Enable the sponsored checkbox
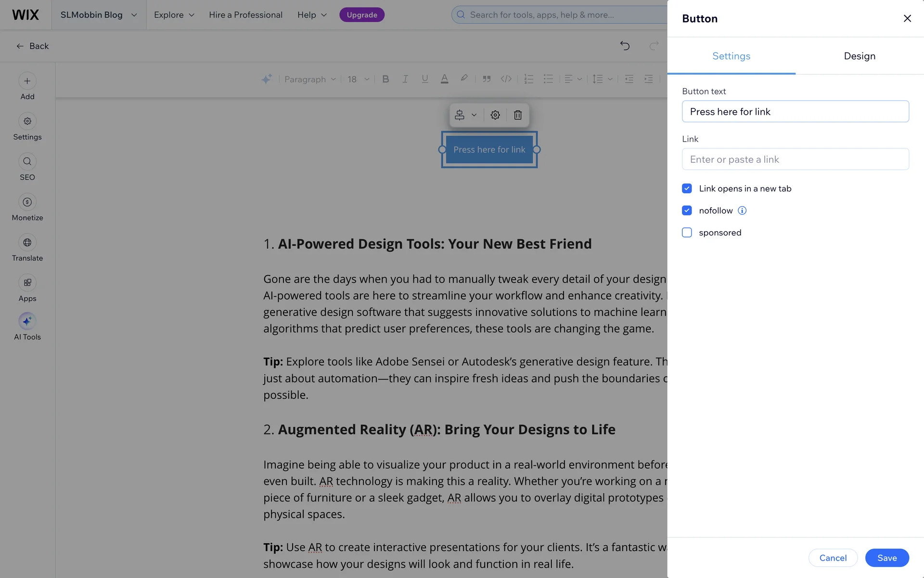The height and width of the screenshot is (578, 924). 687,233
